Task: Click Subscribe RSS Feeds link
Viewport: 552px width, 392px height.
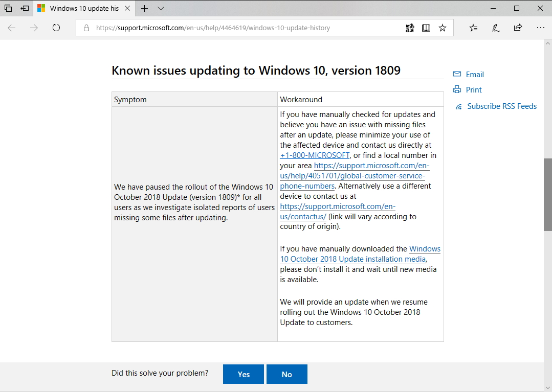Action: pyautogui.click(x=501, y=106)
